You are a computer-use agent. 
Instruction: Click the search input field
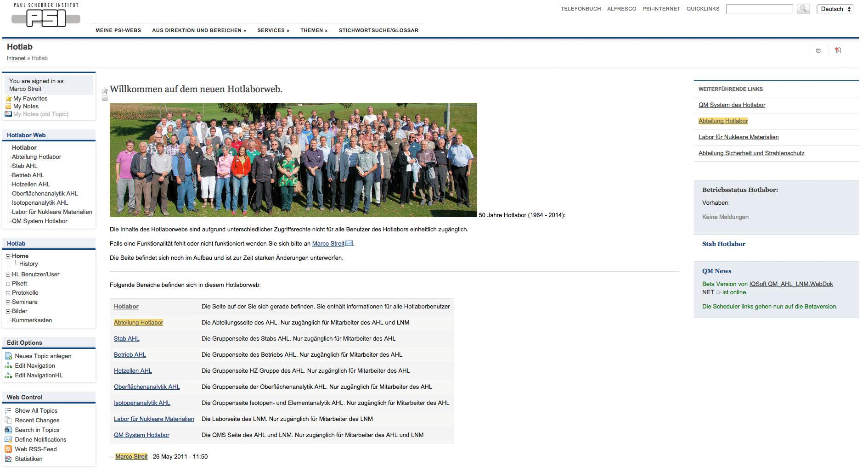[x=759, y=9]
